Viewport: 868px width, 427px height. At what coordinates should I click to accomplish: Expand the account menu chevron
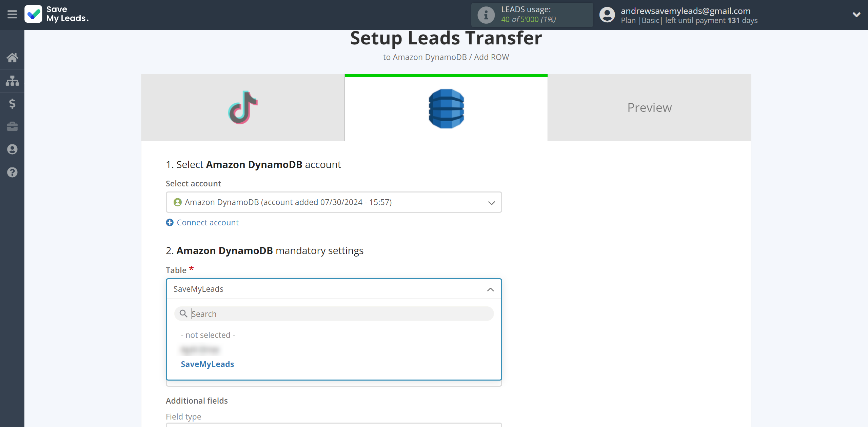point(856,15)
